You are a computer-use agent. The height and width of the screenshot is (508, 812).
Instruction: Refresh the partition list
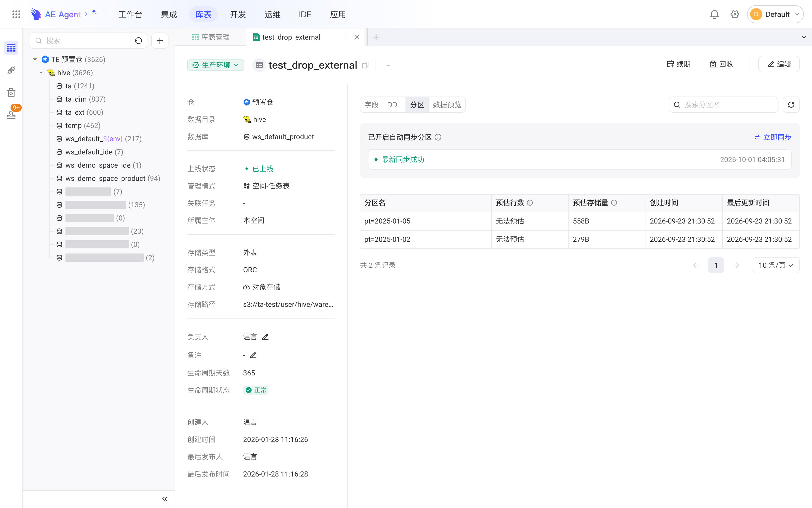point(791,105)
